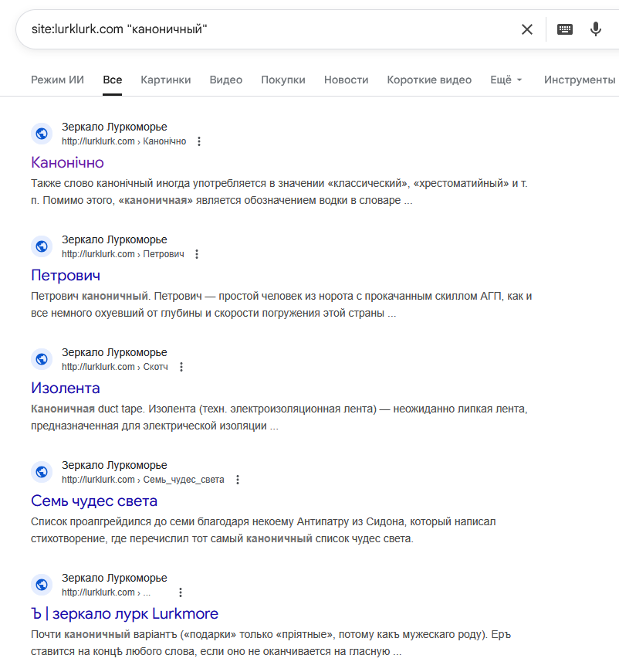The height and width of the screenshot is (672, 619).
Task: Switch to the Картинки tab
Action: [x=166, y=80]
